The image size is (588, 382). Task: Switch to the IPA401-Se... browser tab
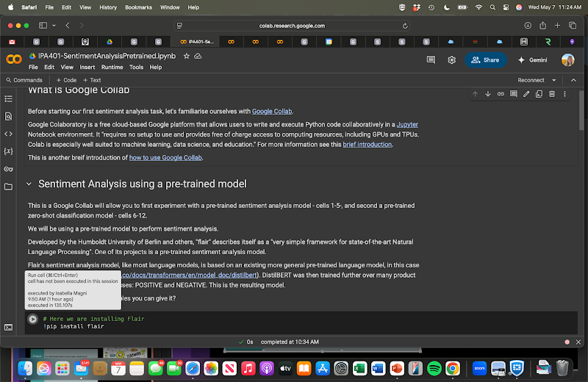[196, 42]
